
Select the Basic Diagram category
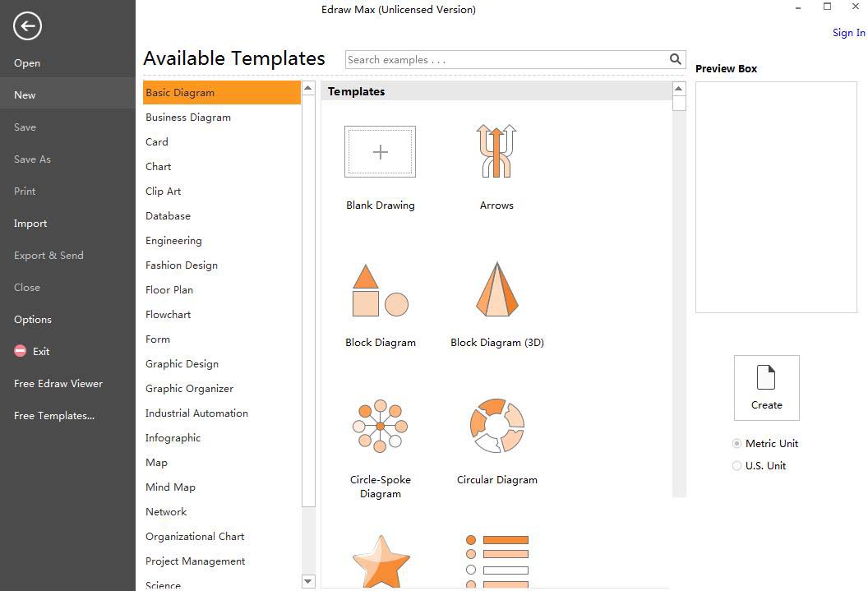coord(221,92)
